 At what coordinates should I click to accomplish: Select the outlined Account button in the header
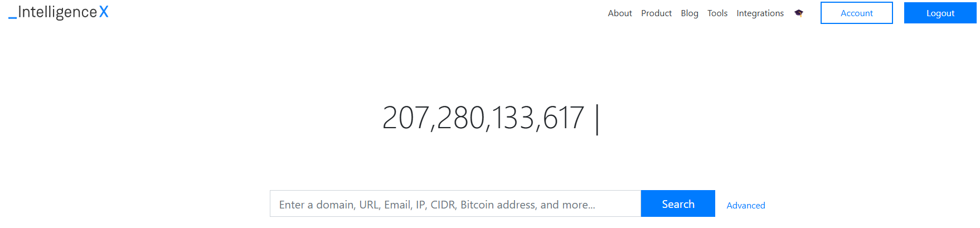coord(857,13)
